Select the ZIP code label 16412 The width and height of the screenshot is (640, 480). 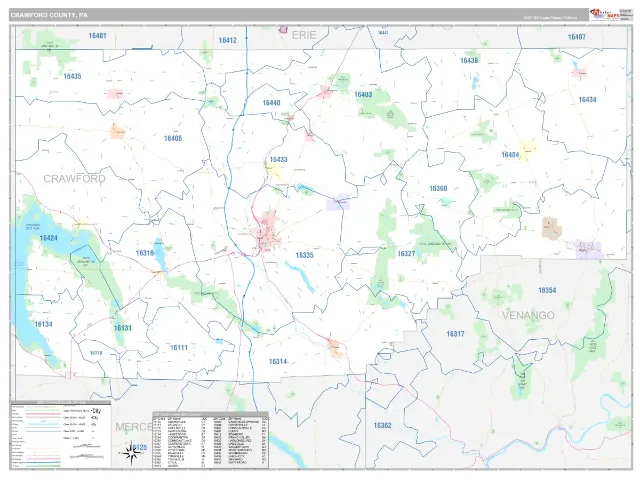click(227, 40)
